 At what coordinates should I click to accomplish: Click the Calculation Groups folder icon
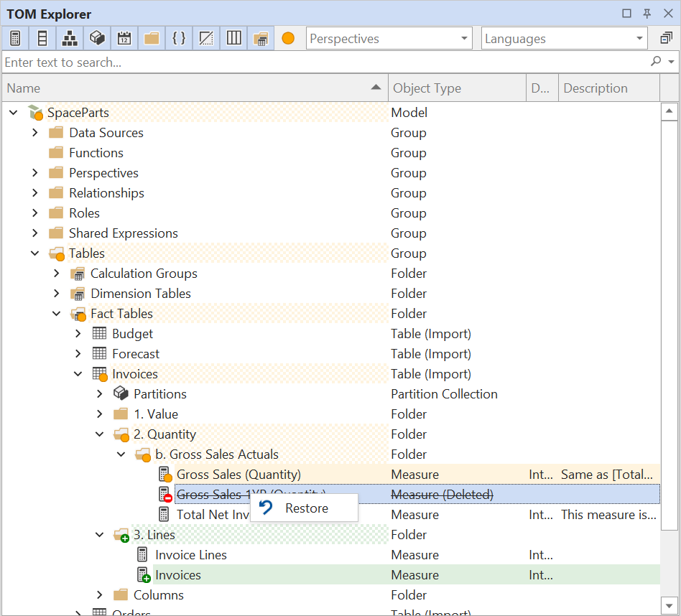(78, 274)
